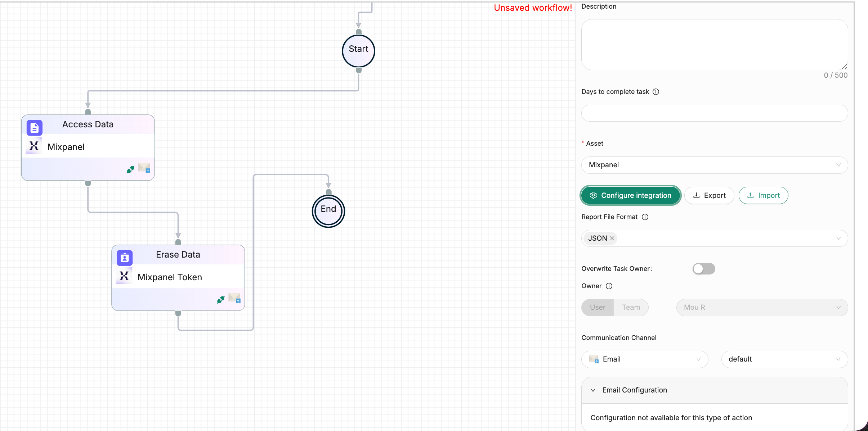Image resolution: width=868 pixels, height=431 pixels.
Task: Click the envelope icon on Erase Data node
Action: coord(234,298)
